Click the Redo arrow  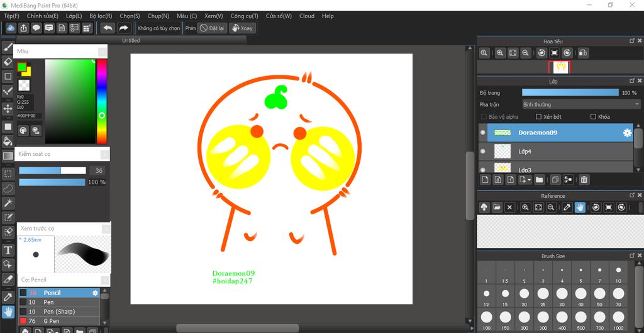[123, 28]
